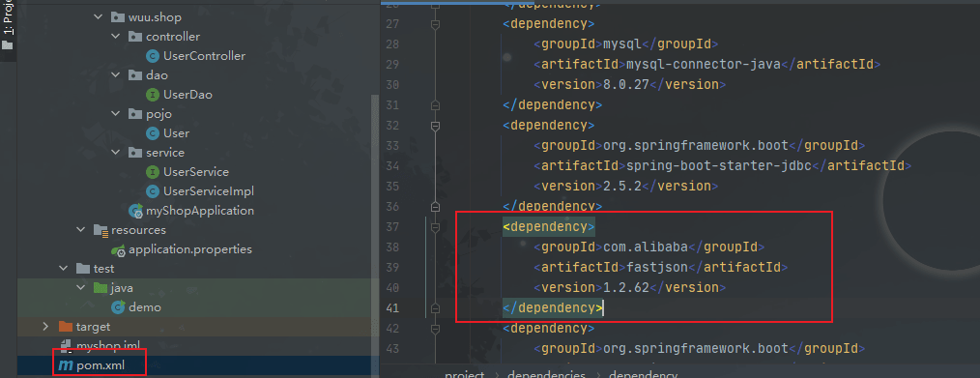Click line number 38 in the gutter
This screenshot has width=980, height=378.
(392, 247)
